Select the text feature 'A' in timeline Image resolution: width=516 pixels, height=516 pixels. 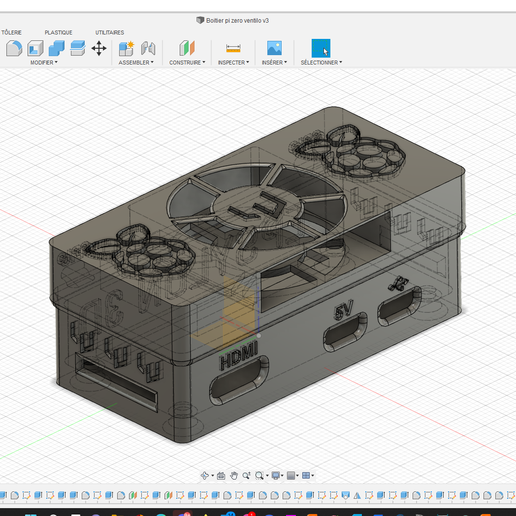[x=357, y=495]
